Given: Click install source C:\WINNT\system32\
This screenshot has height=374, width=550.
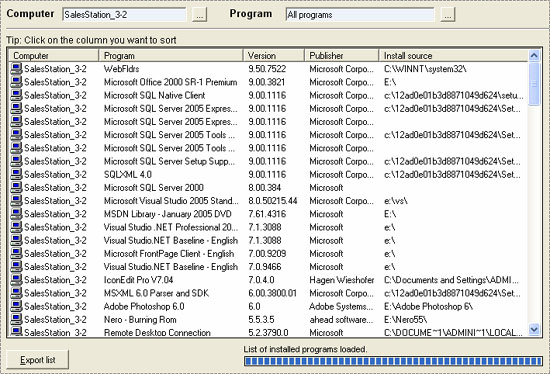Looking at the screenshot, I should click(425, 69).
